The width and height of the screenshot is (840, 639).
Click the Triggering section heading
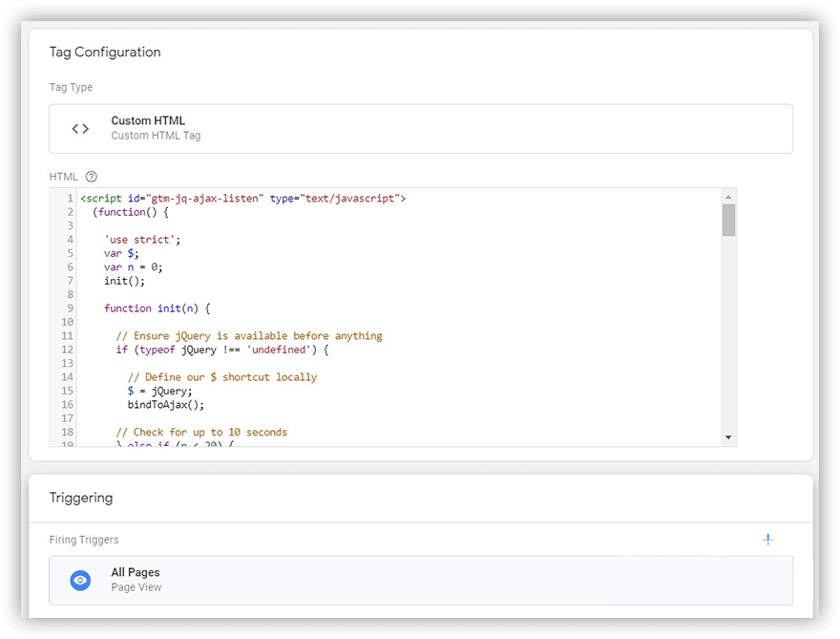click(81, 498)
